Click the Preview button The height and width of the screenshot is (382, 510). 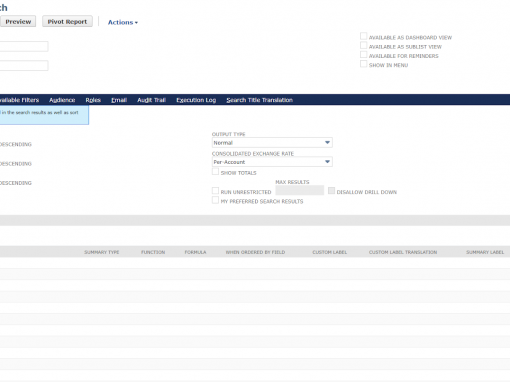(x=17, y=22)
